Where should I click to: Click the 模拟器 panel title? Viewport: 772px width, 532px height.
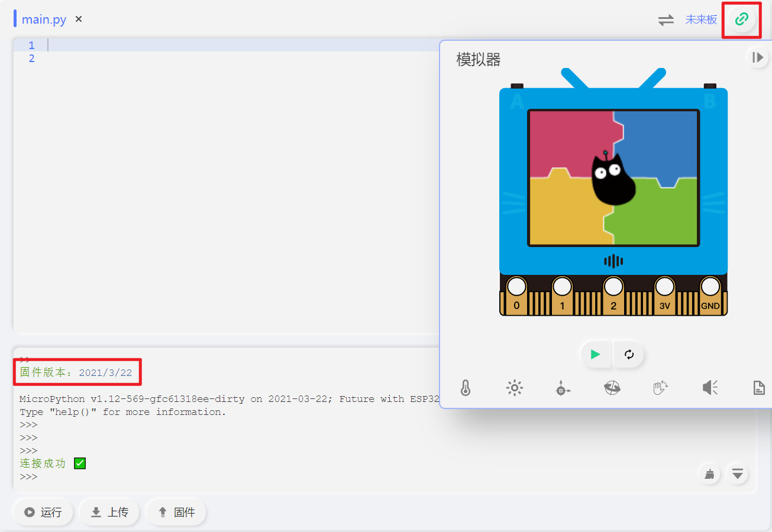[x=479, y=59]
